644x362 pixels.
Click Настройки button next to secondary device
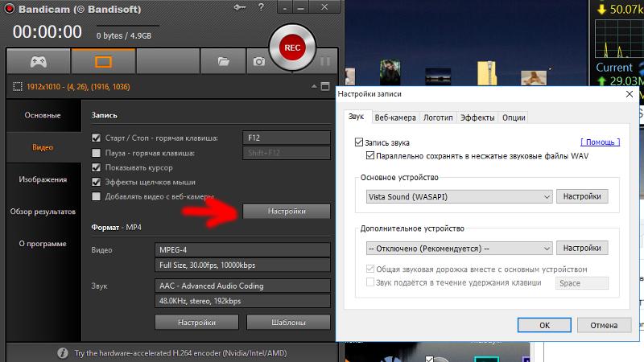point(582,249)
